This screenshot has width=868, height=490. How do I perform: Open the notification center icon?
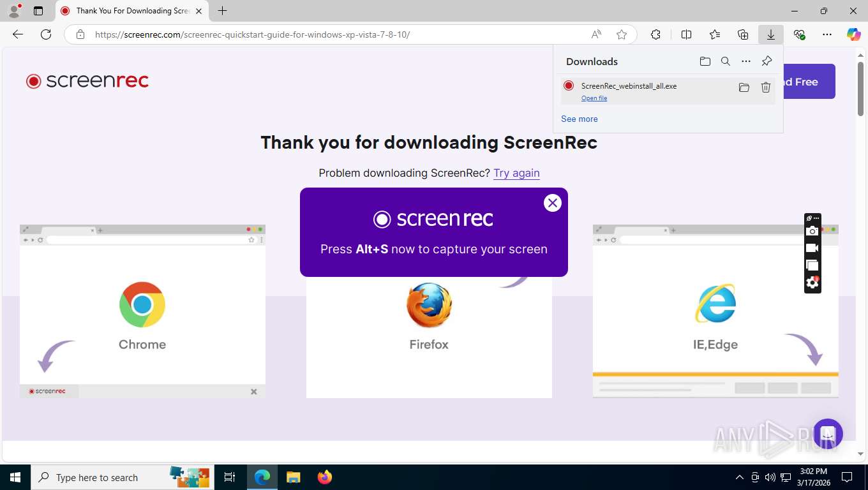[847, 477]
